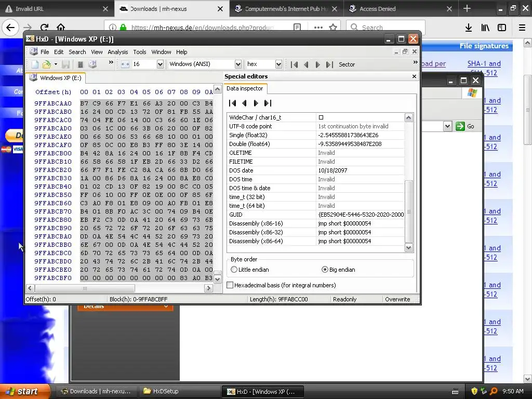The image size is (532, 399).
Task: Open the hex offset base dropdown
Action: (278, 64)
